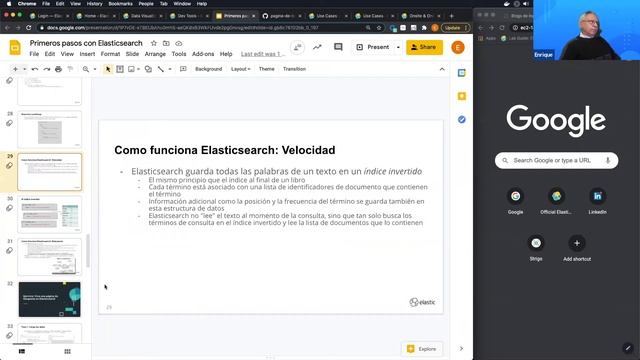Open a new Chrome tab
Image resolution: width=640 pixels, height=360 pixels.
(451, 16)
